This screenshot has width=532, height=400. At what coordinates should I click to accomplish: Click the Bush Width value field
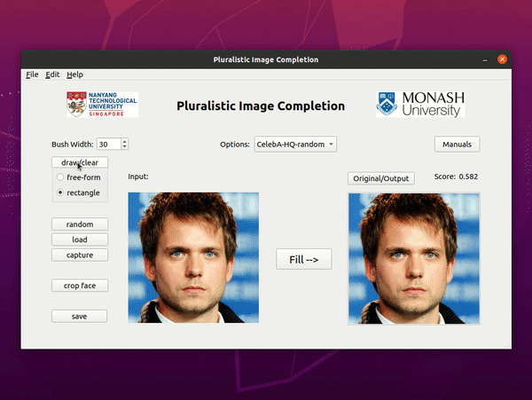[108, 145]
